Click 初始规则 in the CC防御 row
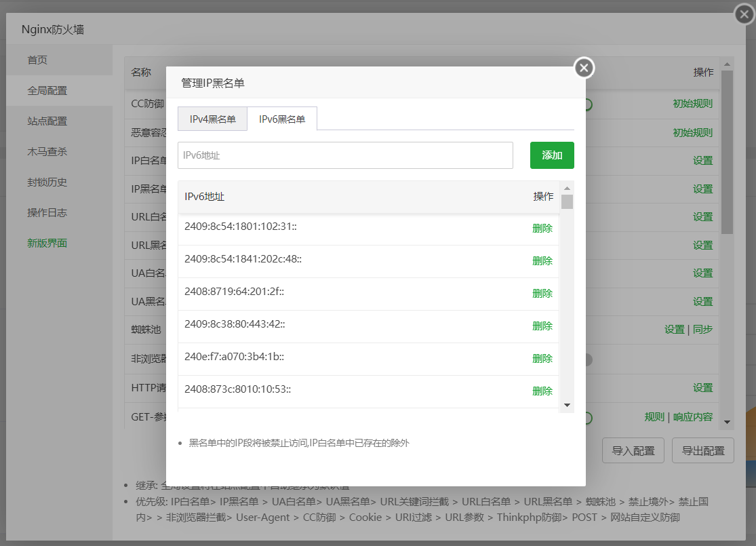 click(x=692, y=104)
